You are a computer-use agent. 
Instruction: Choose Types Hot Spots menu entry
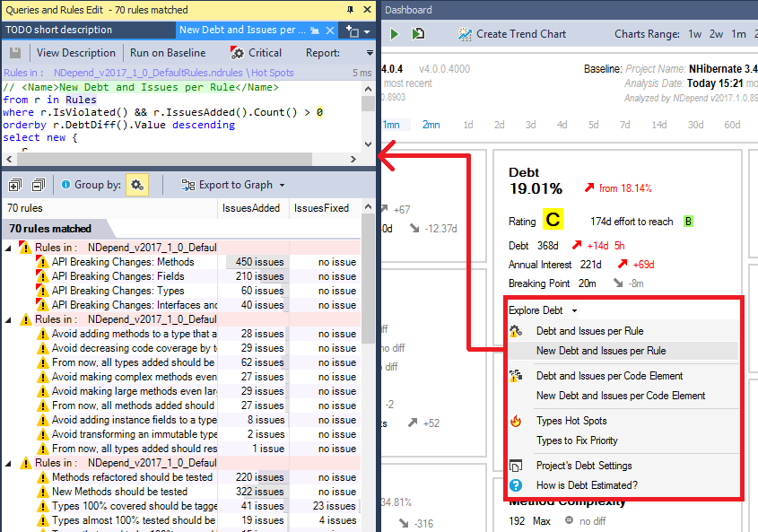pyautogui.click(x=571, y=421)
